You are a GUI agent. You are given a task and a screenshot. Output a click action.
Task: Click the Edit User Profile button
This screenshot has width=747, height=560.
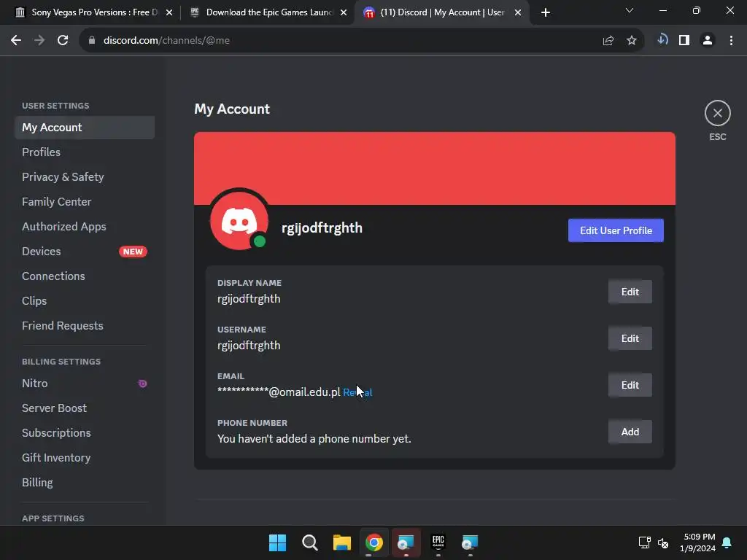point(616,230)
